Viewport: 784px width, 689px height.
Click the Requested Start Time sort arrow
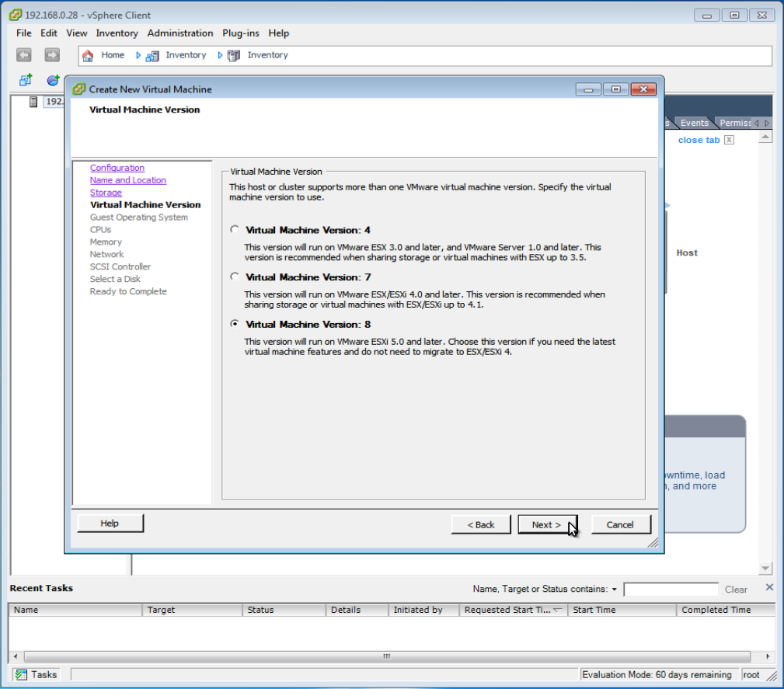(557, 610)
